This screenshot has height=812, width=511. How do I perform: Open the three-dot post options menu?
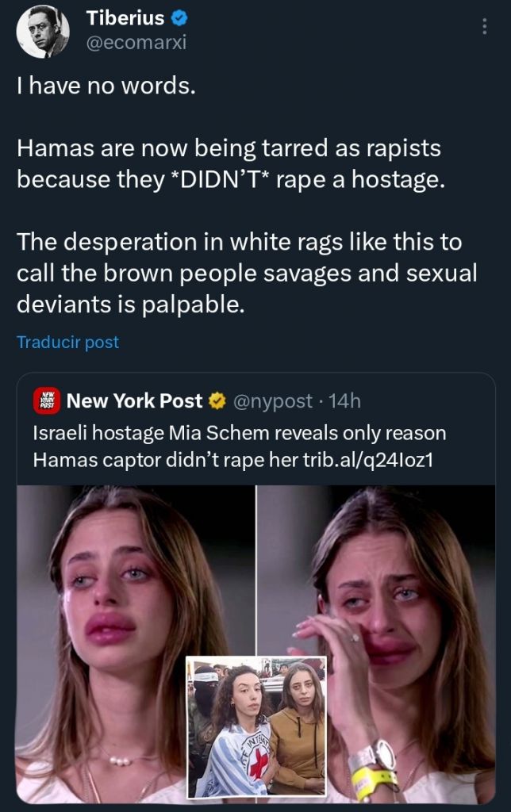pos(484,26)
